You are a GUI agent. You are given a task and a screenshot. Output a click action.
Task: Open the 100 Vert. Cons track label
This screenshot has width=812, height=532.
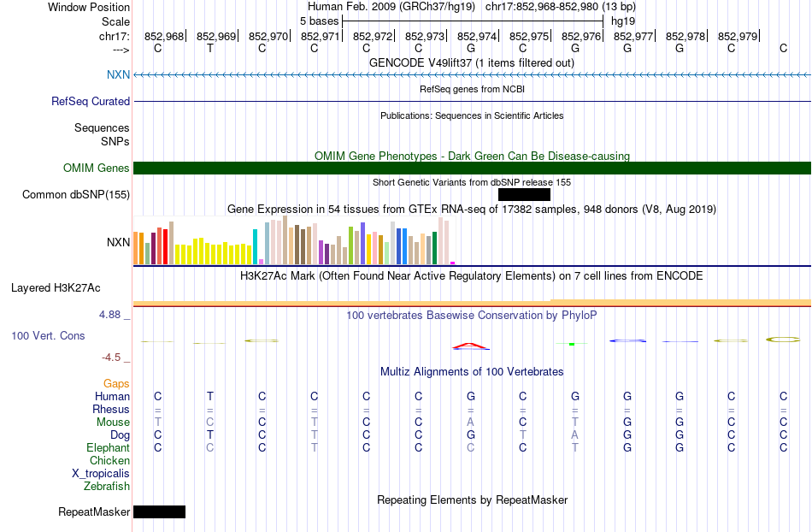[x=48, y=335]
